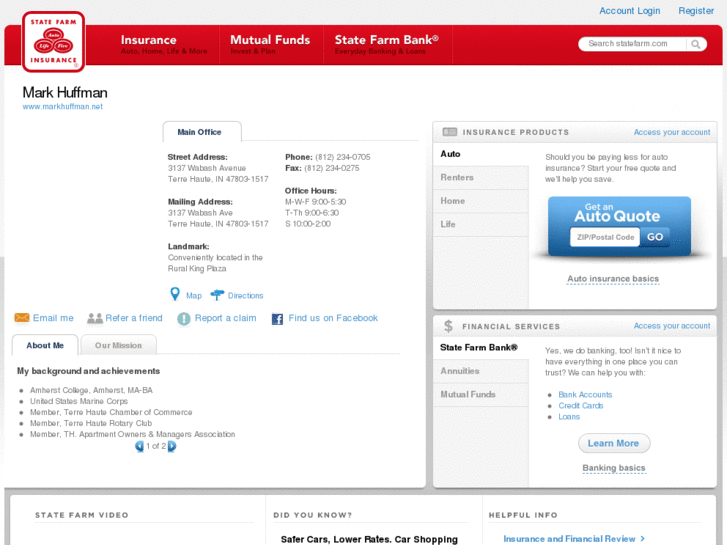Click the Mark Huffman agent name heading
Screen dimensions: 727x545
pos(65,93)
